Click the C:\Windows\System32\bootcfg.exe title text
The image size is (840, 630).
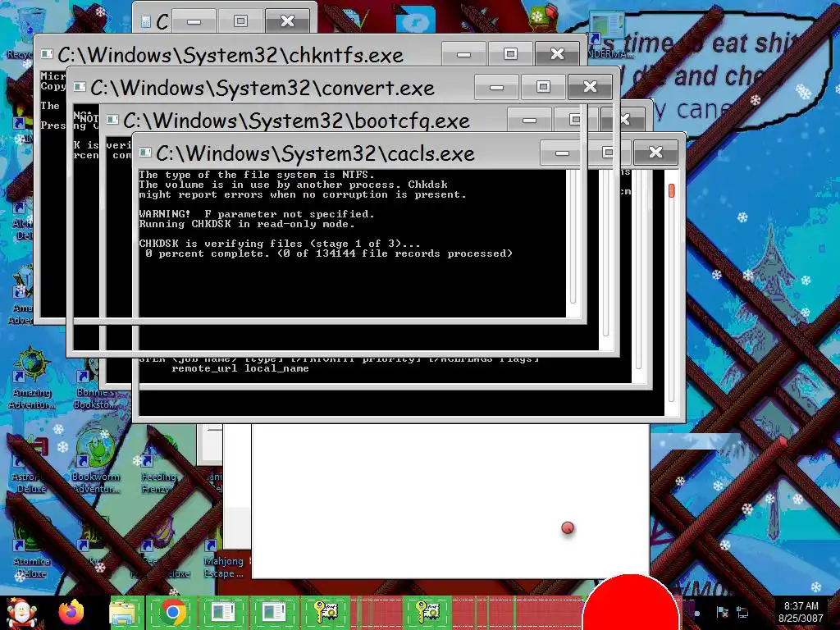click(x=296, y=121)
